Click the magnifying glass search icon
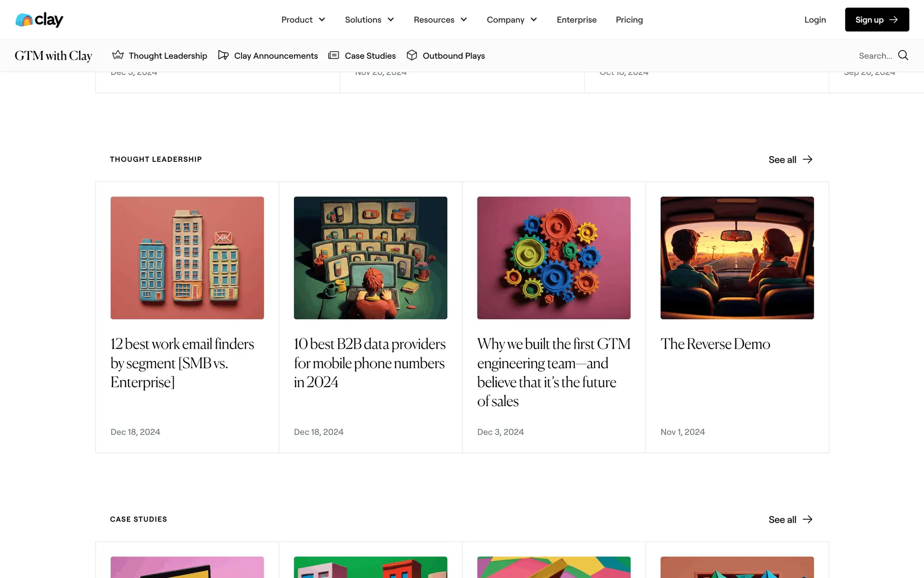The image size is (924, 578). tap(903, 55)
